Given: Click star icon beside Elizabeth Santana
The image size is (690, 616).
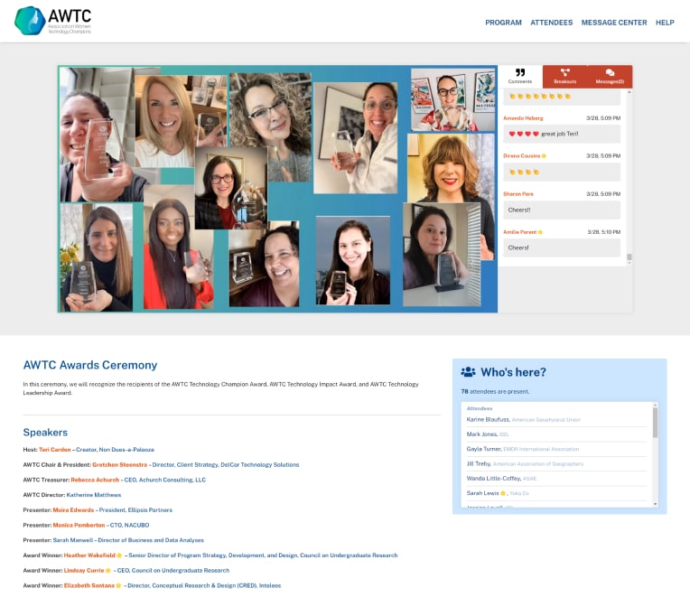Looking at the screenshot, I should click(118, 585).
